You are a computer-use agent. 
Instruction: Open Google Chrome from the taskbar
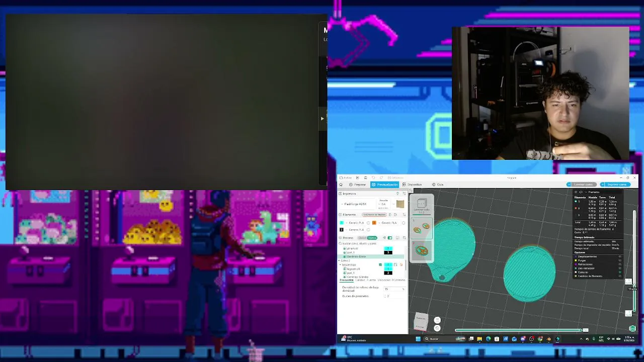pos(540,339)
